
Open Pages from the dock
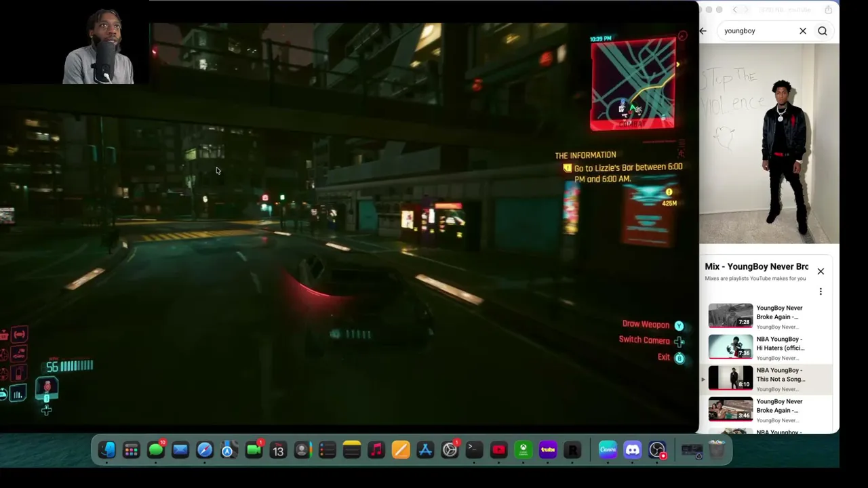401,449
